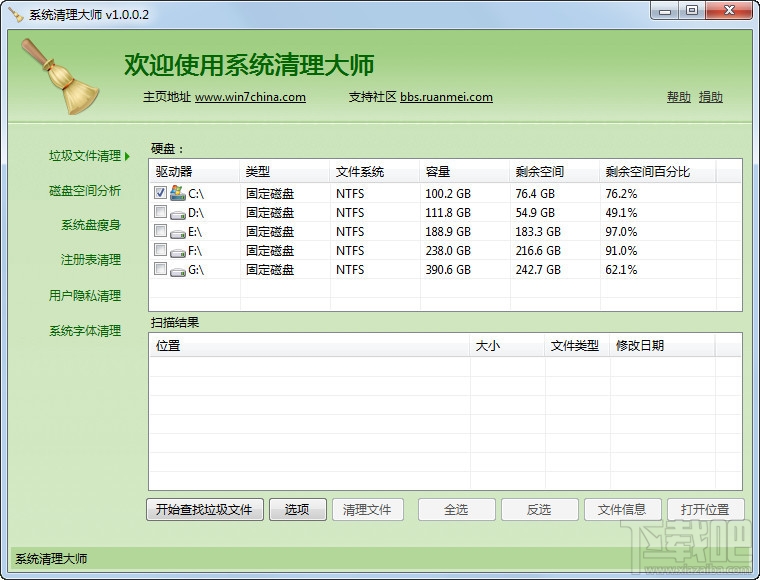
Task: Open the 用户隐私清理 section
Action: [85, 295]
